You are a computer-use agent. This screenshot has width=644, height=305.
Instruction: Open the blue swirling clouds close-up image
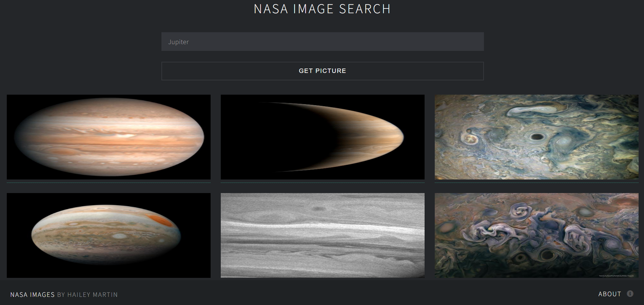(x=536, y=137)
